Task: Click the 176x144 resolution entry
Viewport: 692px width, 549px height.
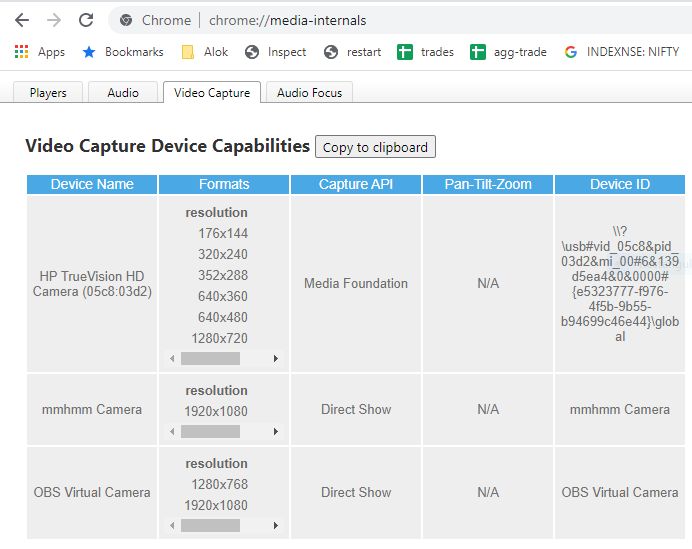Action: [223, 233]
